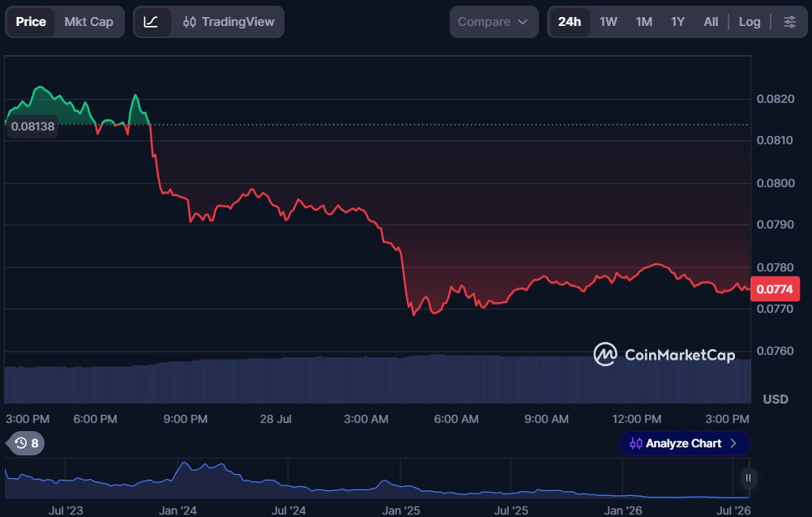Viewport: 812px width, 517px height.
Task: Open the history events badge showing 8
Action: click(25, 443)
